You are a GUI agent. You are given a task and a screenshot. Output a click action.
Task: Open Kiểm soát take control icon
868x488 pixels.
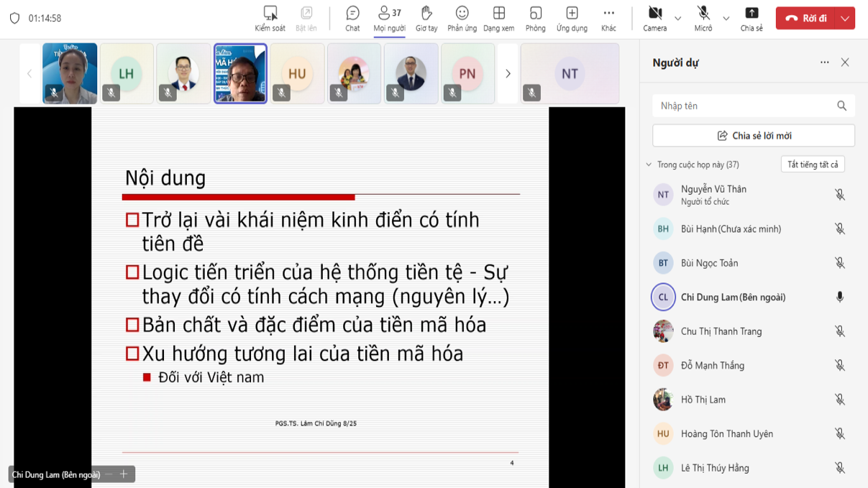270,18
